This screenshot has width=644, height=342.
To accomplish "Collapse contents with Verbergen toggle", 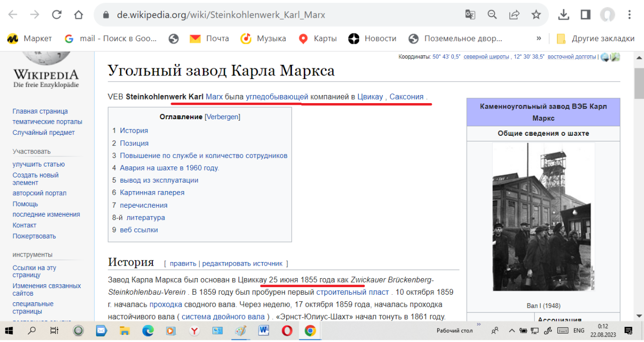I will tap(222, 117).
